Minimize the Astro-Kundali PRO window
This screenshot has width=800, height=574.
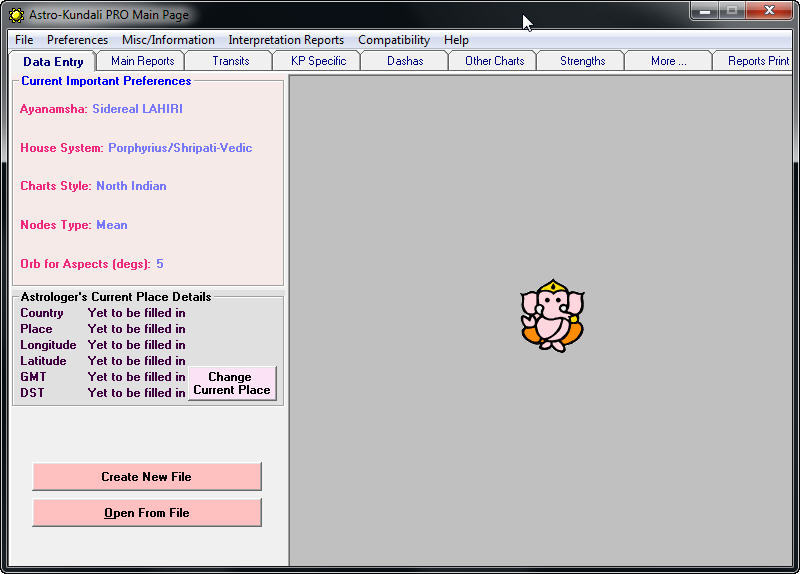[705, 11]
